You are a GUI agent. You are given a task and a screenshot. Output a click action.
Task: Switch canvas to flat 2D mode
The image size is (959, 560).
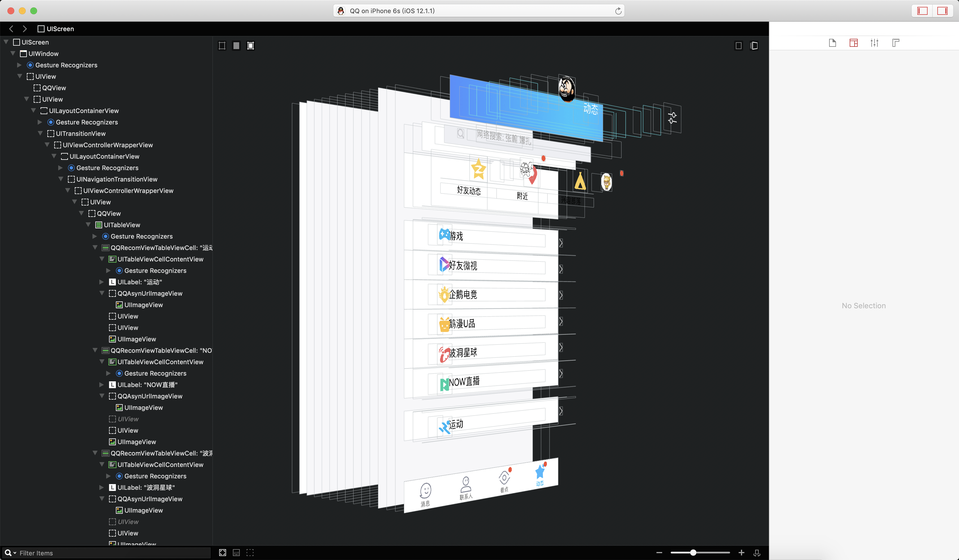[739, 46]
